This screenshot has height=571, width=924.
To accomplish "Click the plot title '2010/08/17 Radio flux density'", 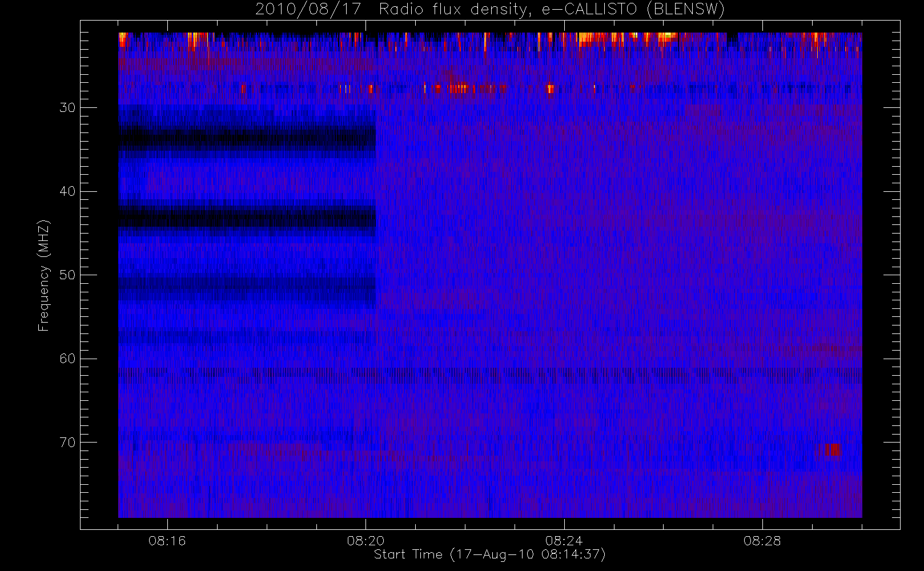I will pos(490,10).
